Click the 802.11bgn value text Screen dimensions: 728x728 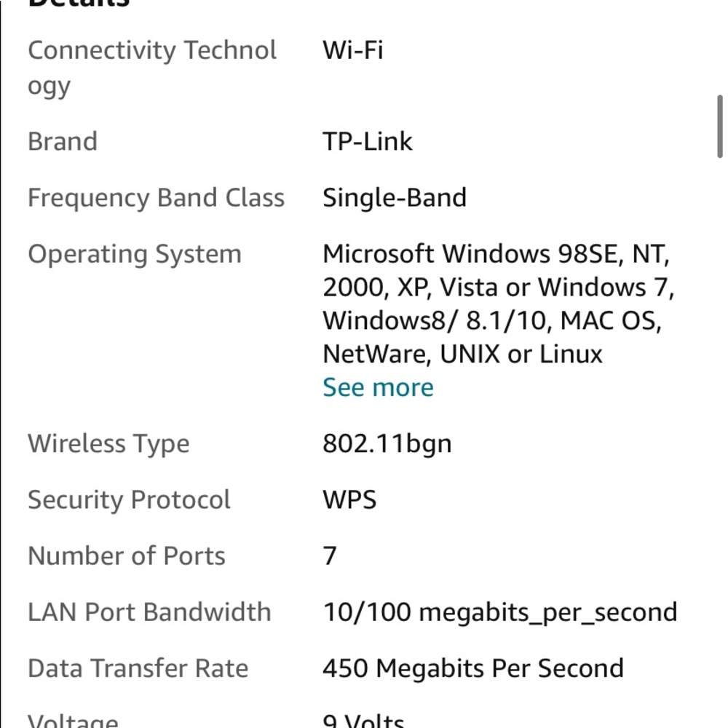[x=387, y=443]
